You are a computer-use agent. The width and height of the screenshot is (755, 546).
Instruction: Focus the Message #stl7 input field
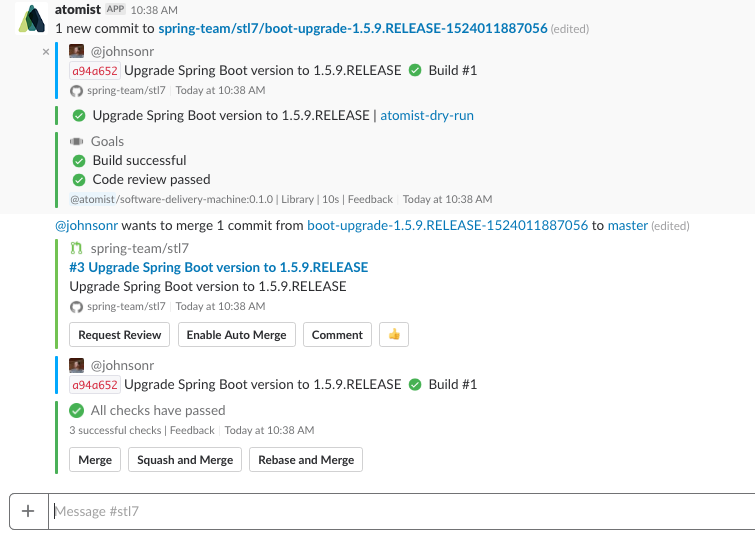pos(400,511)
